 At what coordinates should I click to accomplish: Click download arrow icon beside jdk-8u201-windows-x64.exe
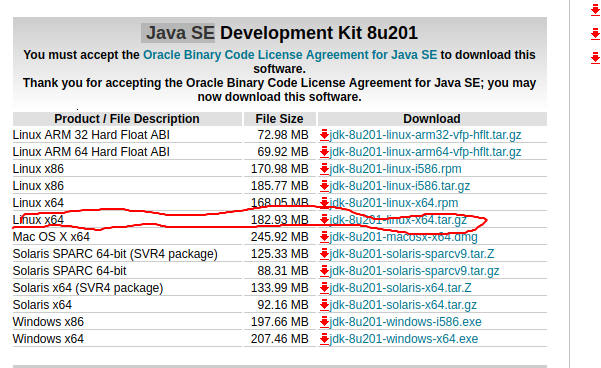tap(324, 339)
